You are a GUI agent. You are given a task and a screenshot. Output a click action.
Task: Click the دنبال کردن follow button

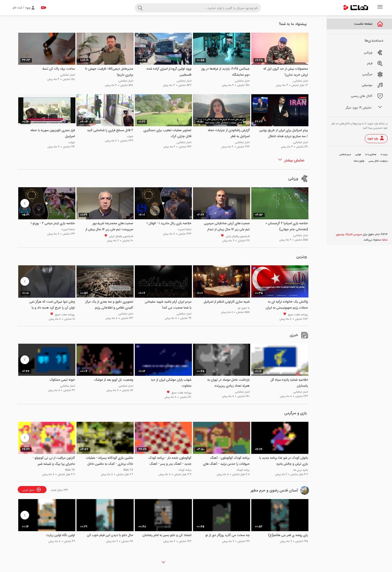point(32,490)
